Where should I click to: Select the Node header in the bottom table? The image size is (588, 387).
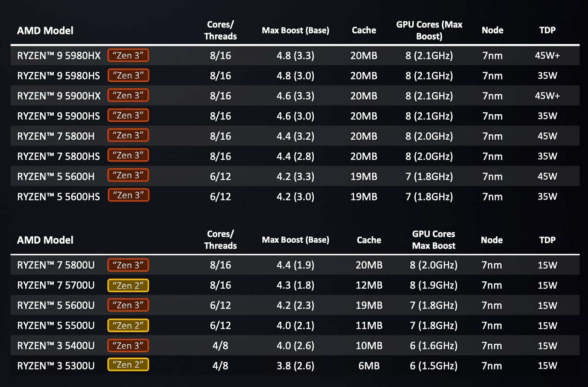point(492,240)
